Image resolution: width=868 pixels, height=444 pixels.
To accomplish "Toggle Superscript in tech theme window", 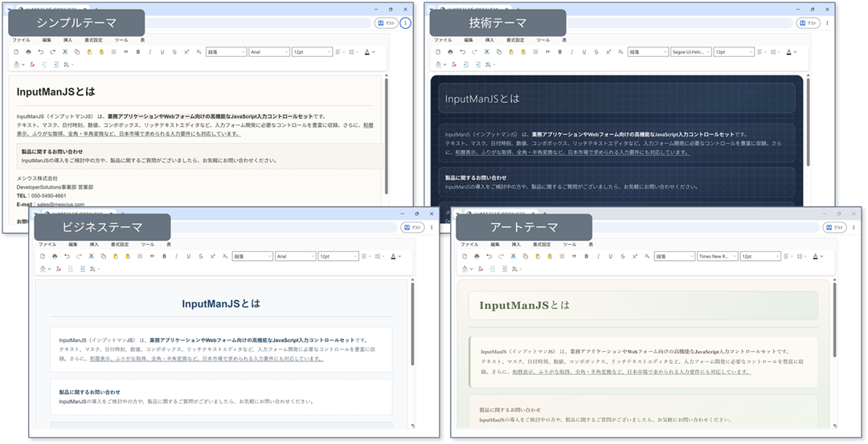I will click(x=608, y=52).
